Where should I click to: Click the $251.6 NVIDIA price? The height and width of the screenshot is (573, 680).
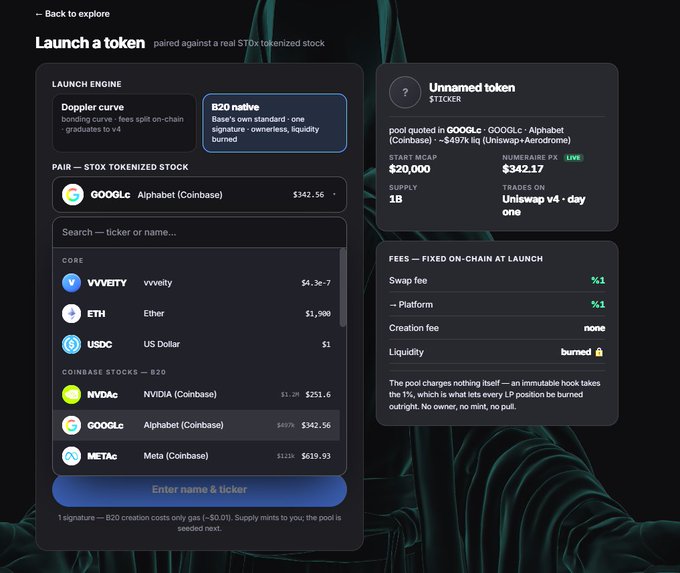coord(318,395)
